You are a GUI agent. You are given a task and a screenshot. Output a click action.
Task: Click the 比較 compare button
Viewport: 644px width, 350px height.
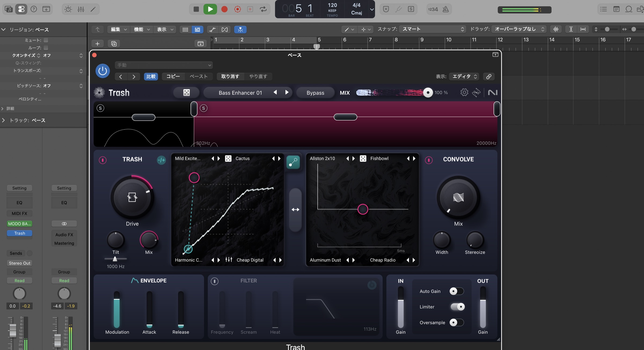coord(151,77)
